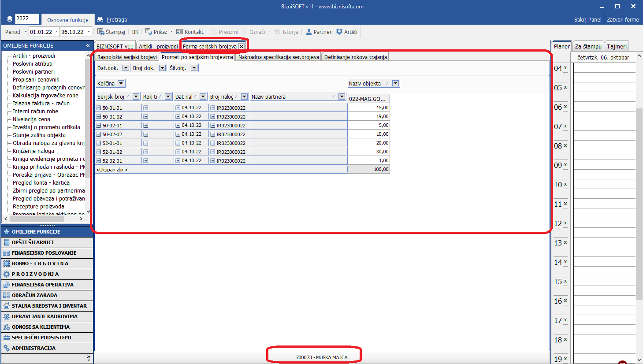Click Zatvori forme button

tap(622, 19)
